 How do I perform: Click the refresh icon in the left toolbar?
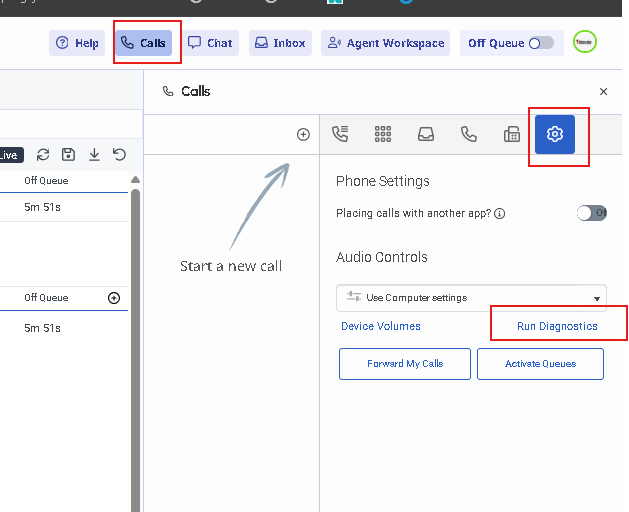coord(43,154)
